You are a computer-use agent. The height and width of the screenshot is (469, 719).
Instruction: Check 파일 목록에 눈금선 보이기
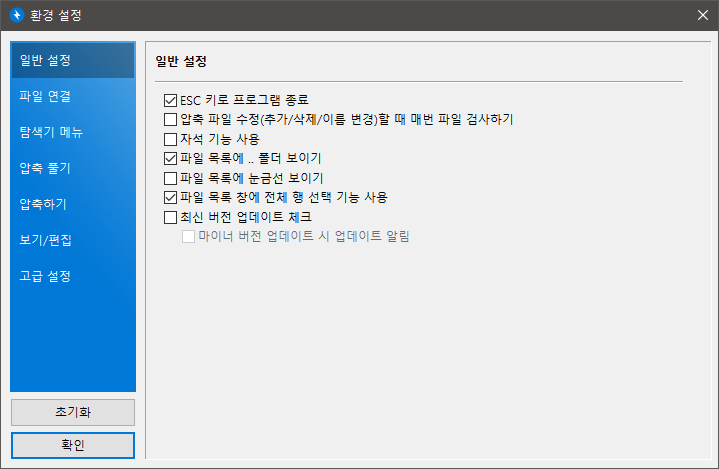point(171,178)
